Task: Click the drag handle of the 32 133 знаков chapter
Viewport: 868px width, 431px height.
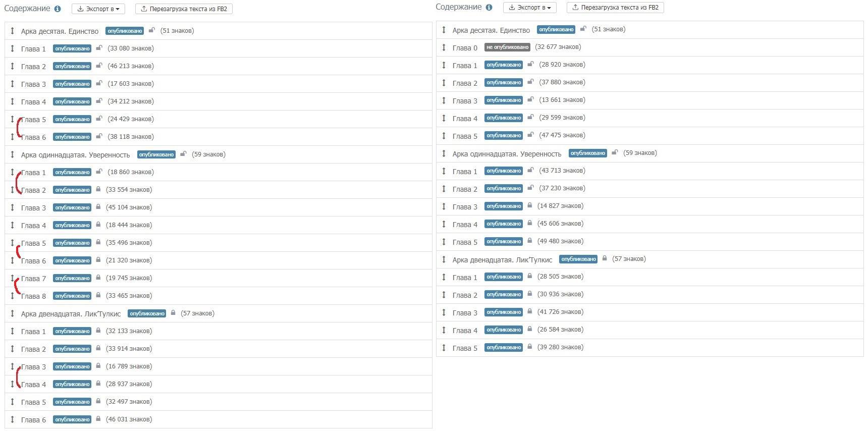Action: pyautogui.click(x=13, y=331)
